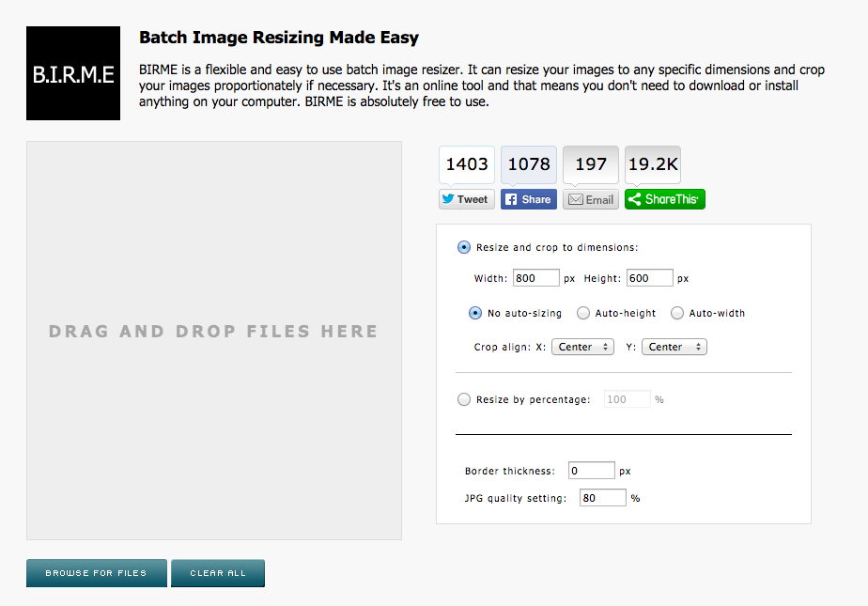Viewport: 868px width, 606px height.
Task: Share the page on Facebook
Action: click(528, 198)
